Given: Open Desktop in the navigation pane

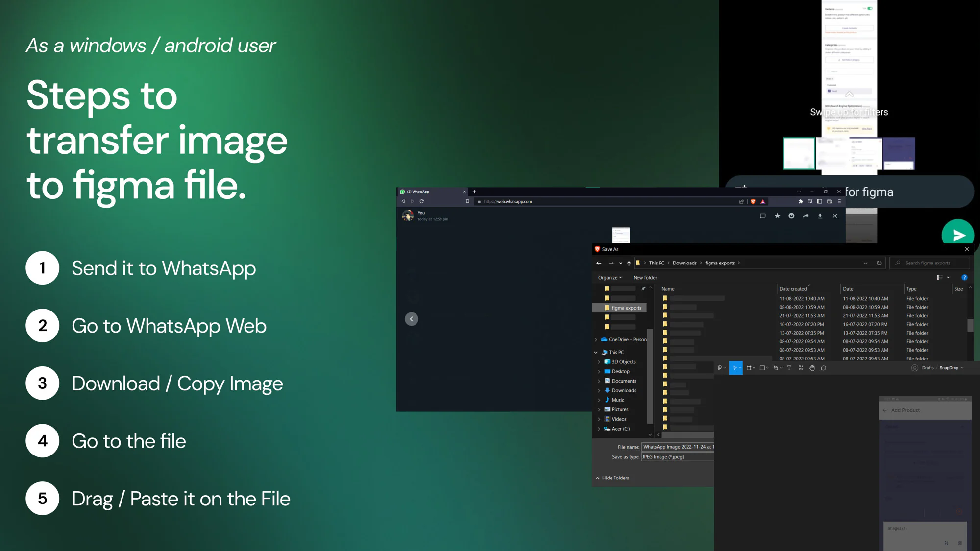Looking at the screenshot, I should (x=617, y=372).
